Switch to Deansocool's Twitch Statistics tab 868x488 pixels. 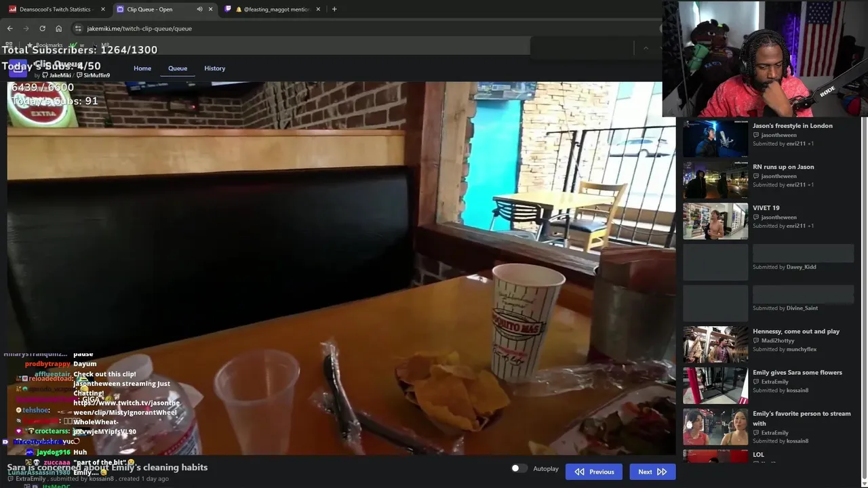click(56, 9)
